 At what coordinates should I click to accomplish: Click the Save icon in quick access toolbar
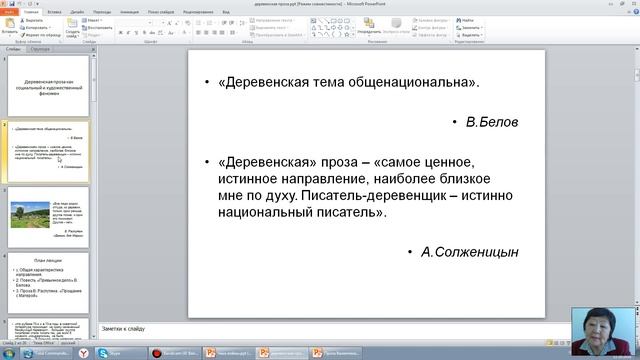[x=12, y=4]
